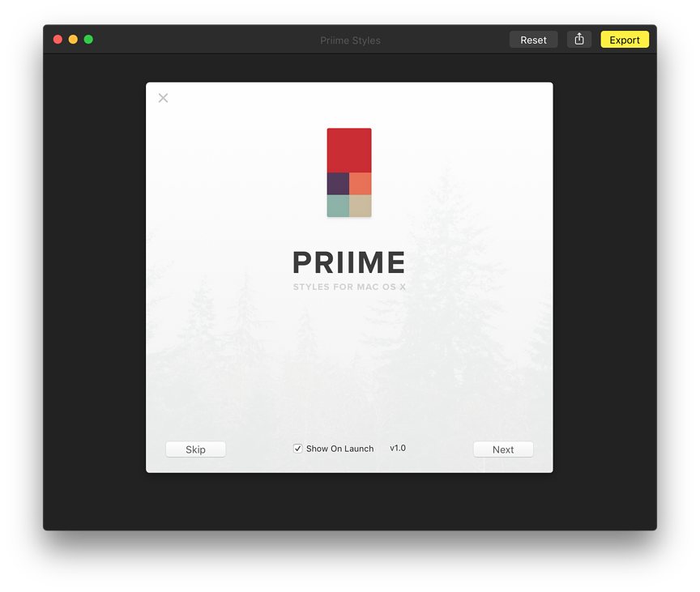This screenshot has width=700, height=592.
Task: Click the Priime color block logo
Action: [x=349, y=172]
